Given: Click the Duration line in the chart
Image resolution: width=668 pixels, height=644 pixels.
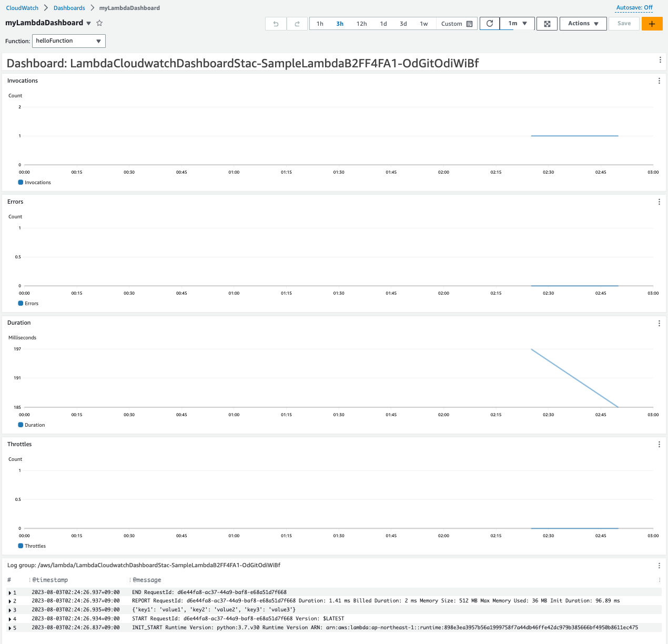Looking at the screenshot, I should [575, 378].
